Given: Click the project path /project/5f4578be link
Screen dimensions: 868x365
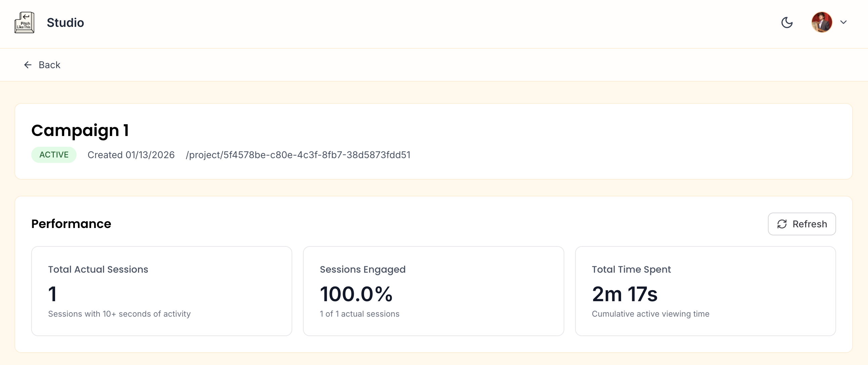Looking at the screenshot, I should point(298,155).
